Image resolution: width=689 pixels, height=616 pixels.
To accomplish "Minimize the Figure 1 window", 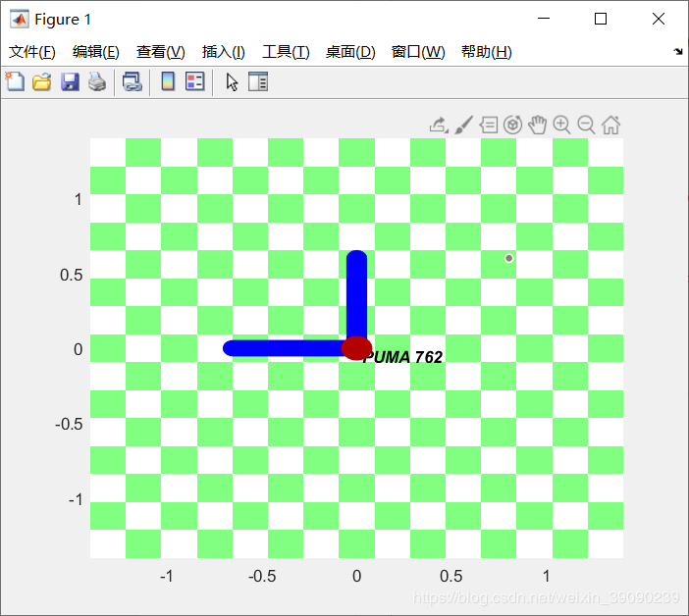I will (x=544, y=19).
